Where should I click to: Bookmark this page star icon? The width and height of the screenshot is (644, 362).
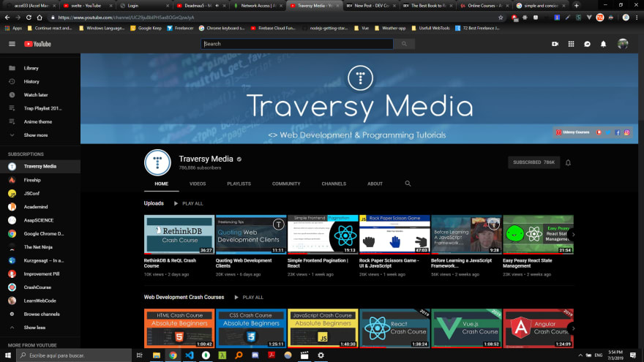click(x=501, y=18)
